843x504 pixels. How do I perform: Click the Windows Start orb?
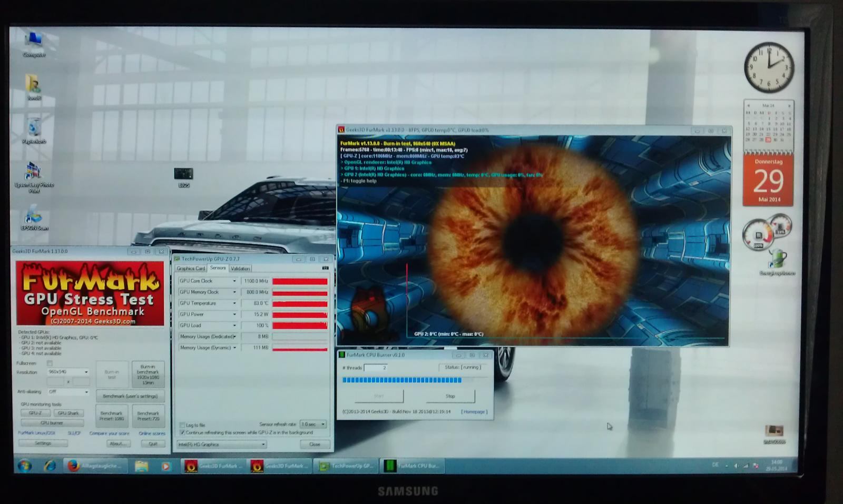pos(24,466)
